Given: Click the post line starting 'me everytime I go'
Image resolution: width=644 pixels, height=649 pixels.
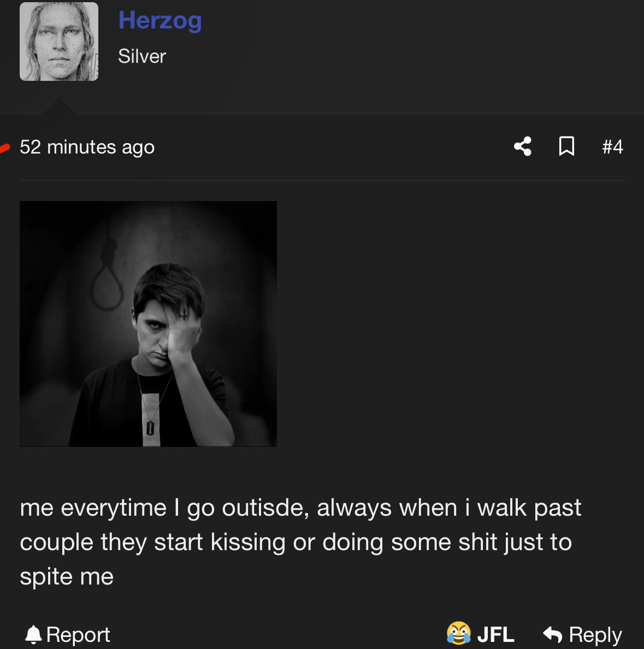Looking at the screenshot, I should 300,508.
